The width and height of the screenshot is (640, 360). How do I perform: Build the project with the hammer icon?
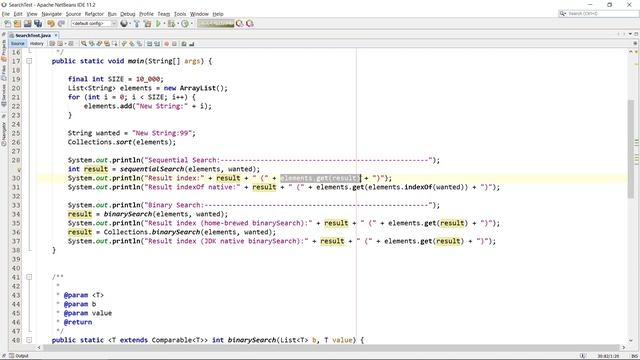(137, 24)
